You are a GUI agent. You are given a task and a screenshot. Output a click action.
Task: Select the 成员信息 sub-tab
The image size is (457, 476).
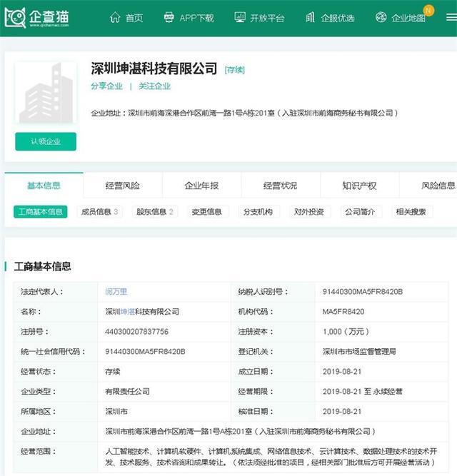tap(99, 211)
